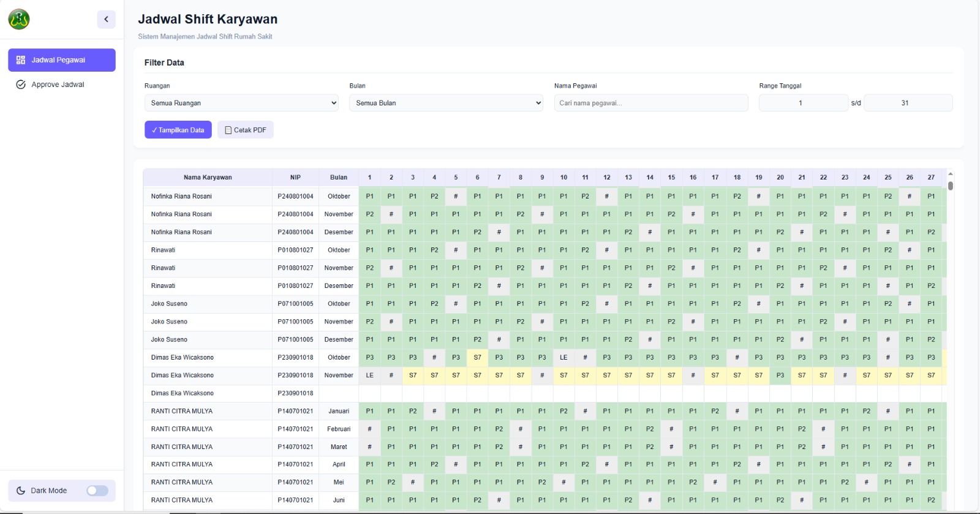Click the moon icon beside Dark Mode

point(21,491)
